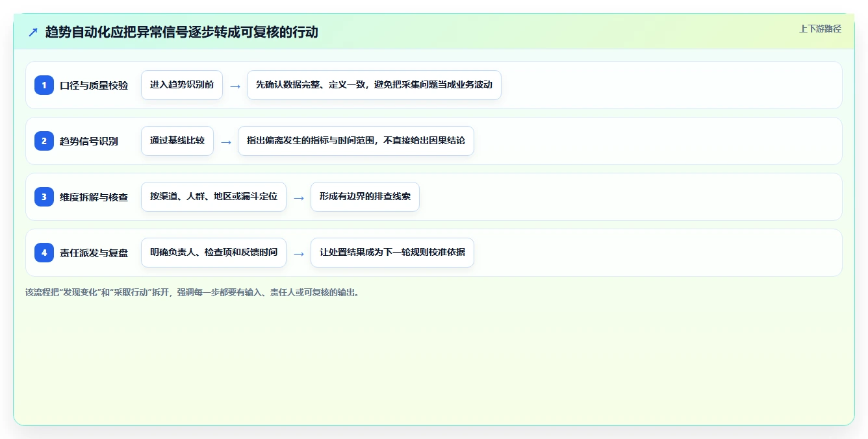Click the 指出偏离发生的指标与时间范围 box
Viewport: 868px width, 439px height.
tap(356, 141)
